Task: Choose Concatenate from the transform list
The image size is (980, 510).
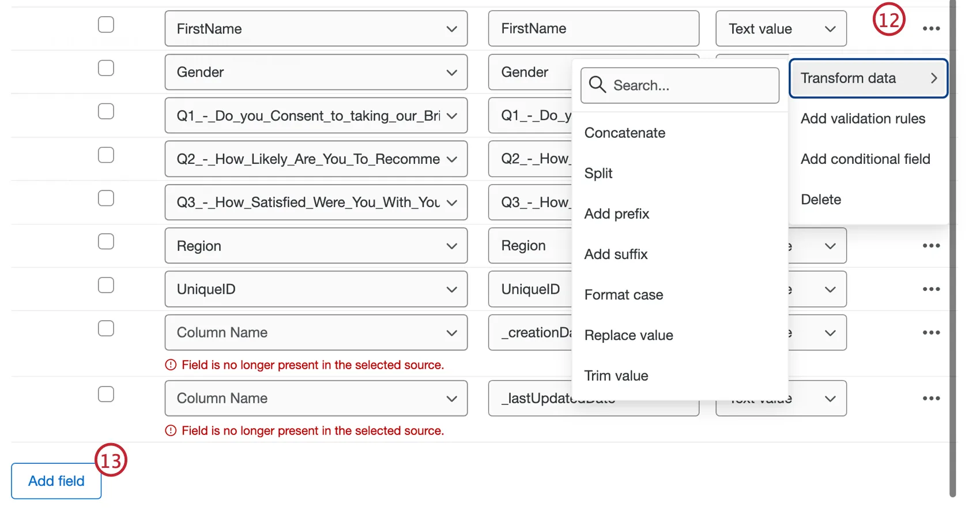Action: point(625,133)
